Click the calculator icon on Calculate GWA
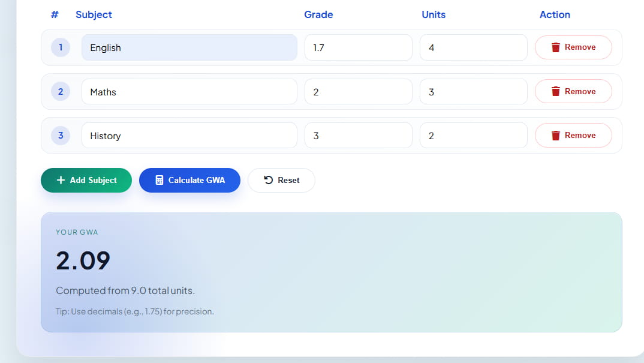644x363 pixels. [x=158, y=180]
